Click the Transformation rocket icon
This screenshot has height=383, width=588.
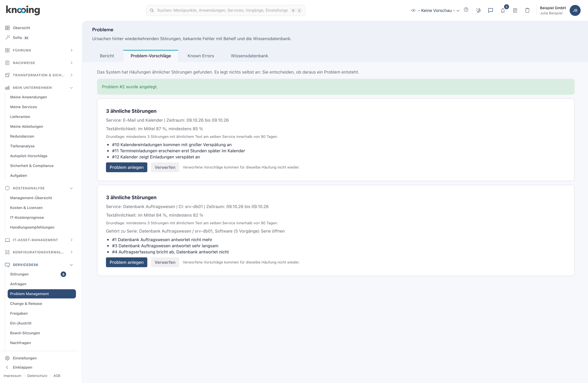point(7,75)
